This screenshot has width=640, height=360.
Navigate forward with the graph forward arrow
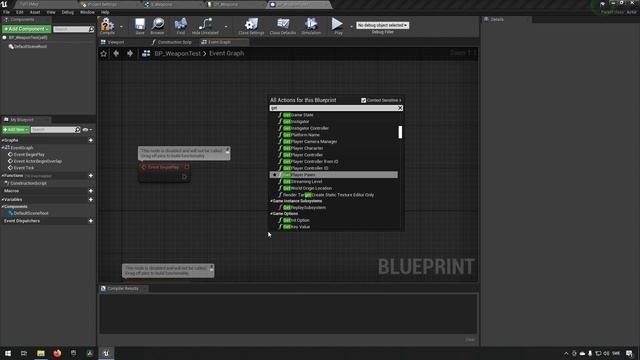point(130,53)
